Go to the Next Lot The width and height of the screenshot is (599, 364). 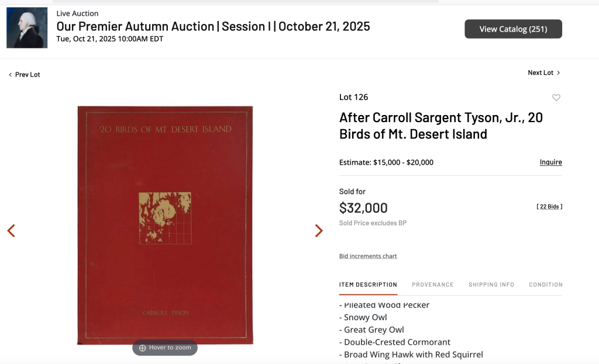tap(543, 73)
